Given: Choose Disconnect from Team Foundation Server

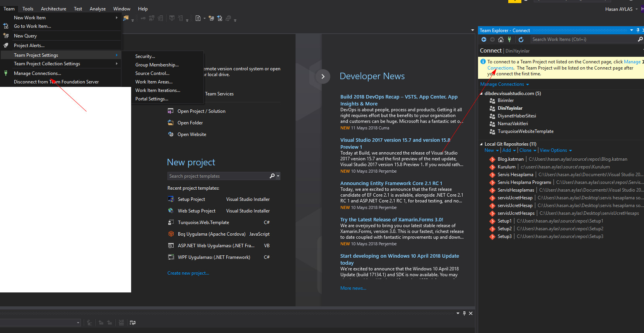Looking at the screenshot, I should (61, 82).
